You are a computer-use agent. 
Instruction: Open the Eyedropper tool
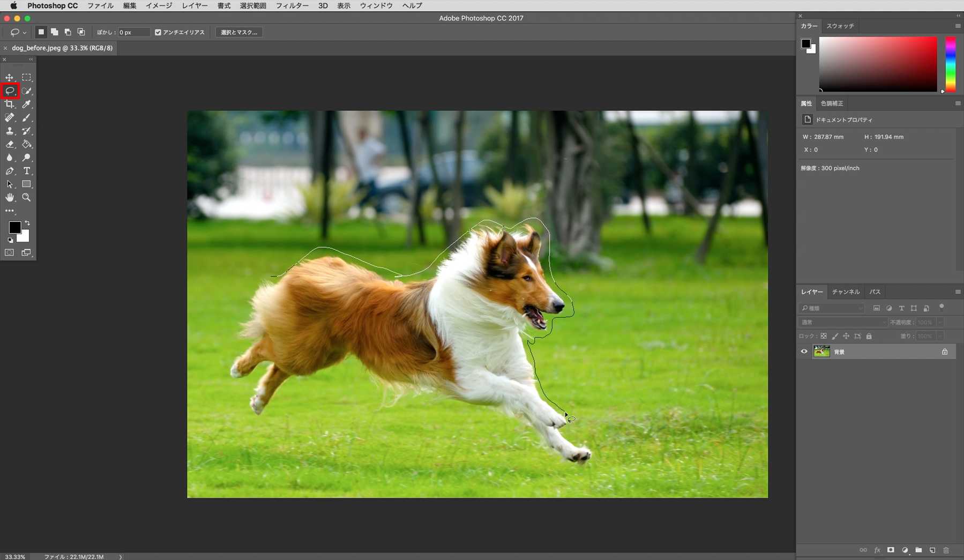point(26,104)
